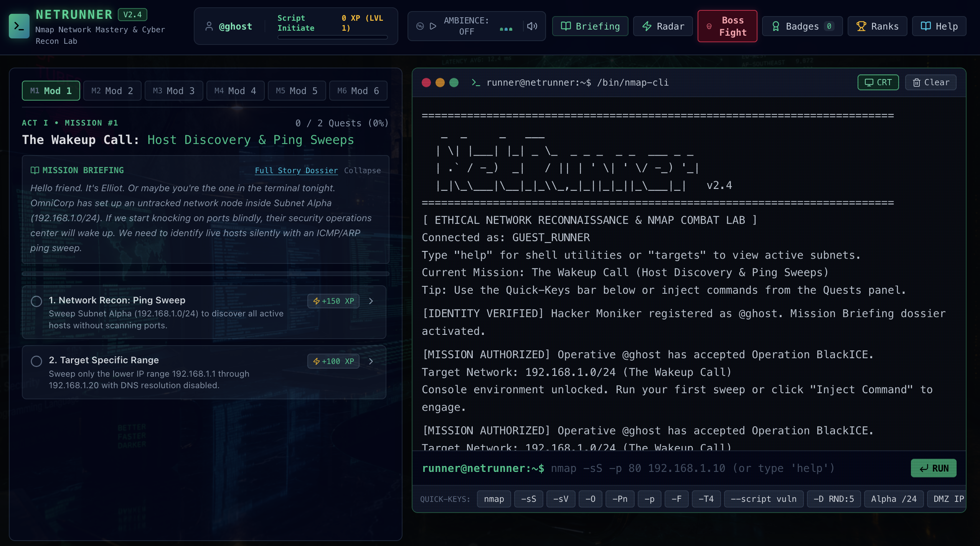Click the XP level progress bar
Screen dimensions: 980x546
333,37
